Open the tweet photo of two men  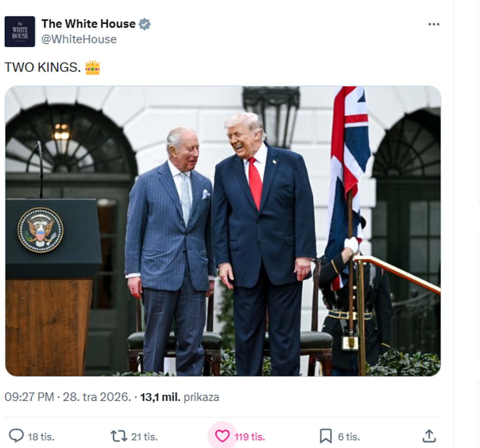[223, 231]
